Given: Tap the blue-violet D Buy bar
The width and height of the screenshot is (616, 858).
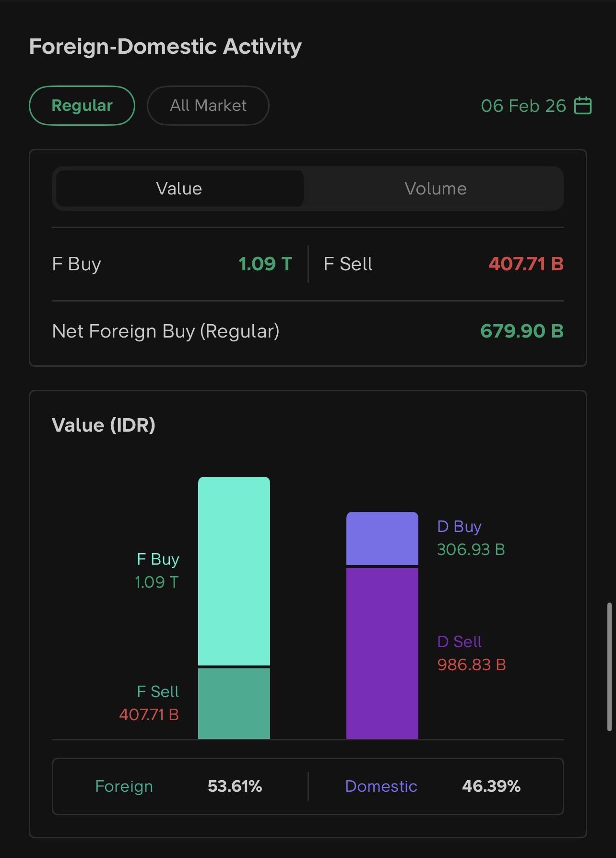Looking at the screenshot, I should click(382, 538).
